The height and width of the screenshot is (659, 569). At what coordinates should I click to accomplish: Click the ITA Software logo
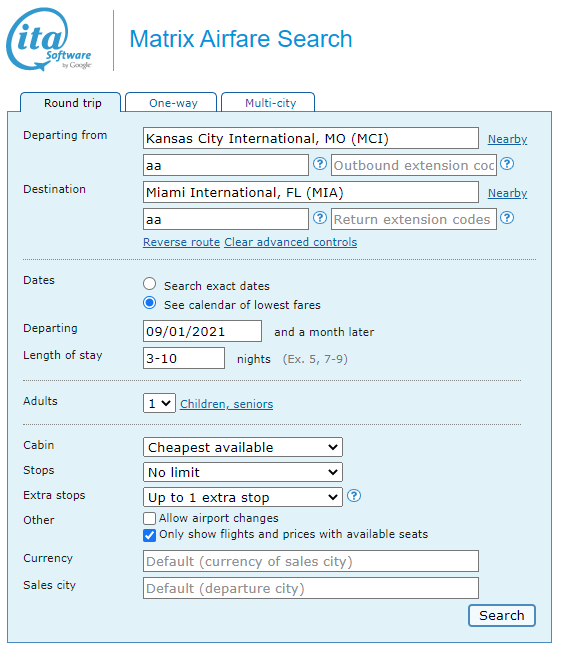[x=49, y=40]
